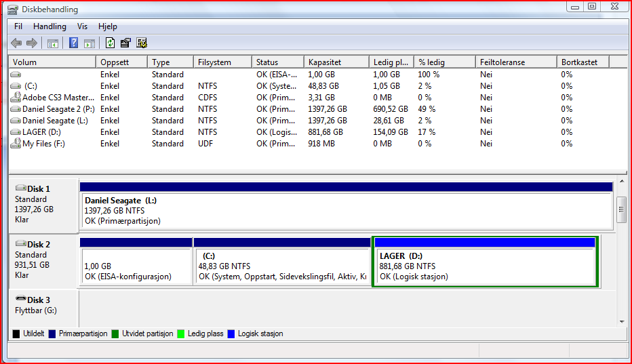
Task: Open the Vis menu
Action: click(82, 26)
